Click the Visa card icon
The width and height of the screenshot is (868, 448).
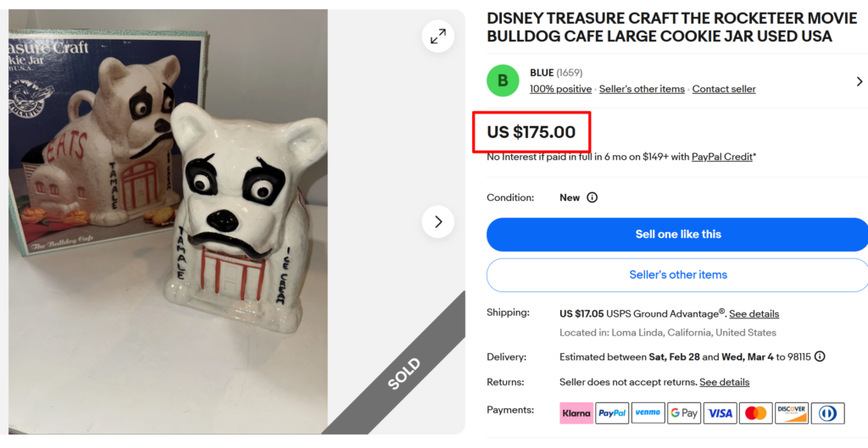click(x=720, y=413)
